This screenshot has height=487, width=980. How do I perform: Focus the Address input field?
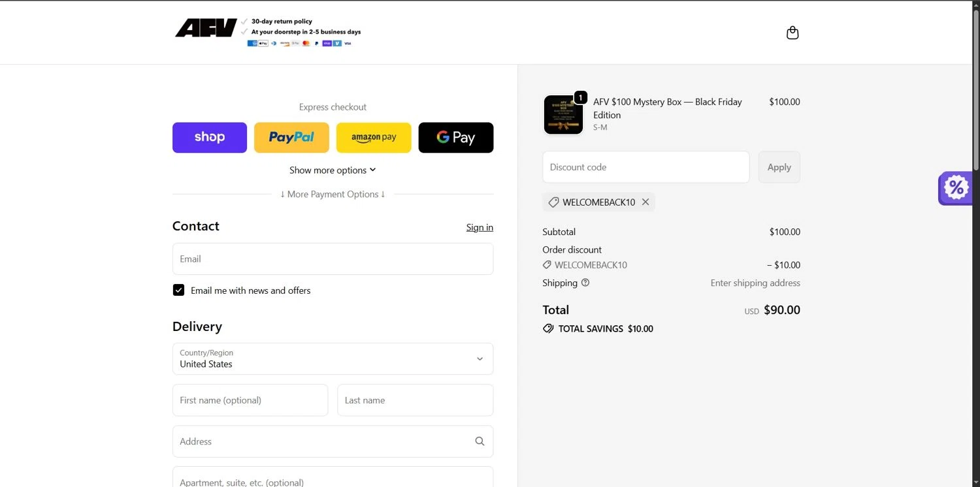[x=333, y=441]
